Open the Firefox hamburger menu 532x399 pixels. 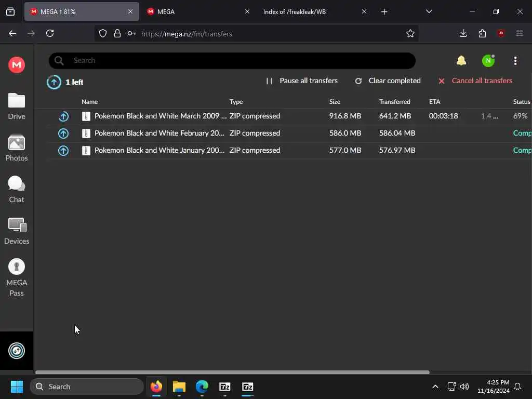(520, 33)
